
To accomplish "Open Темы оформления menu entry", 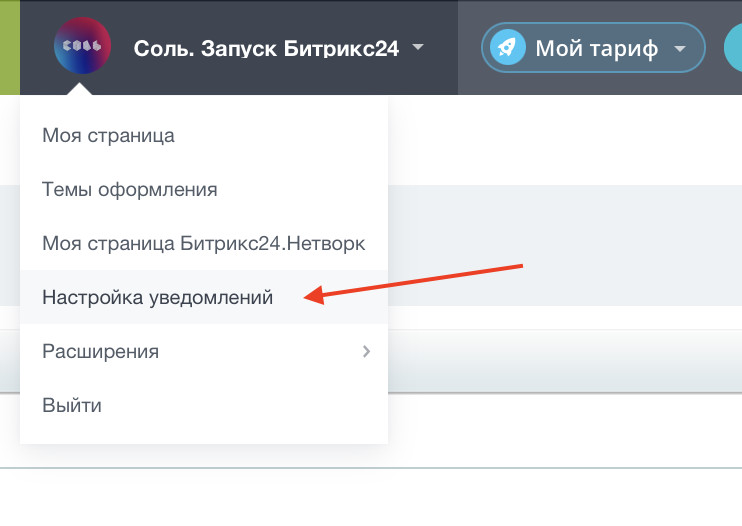I will click(x=204, y=190).
